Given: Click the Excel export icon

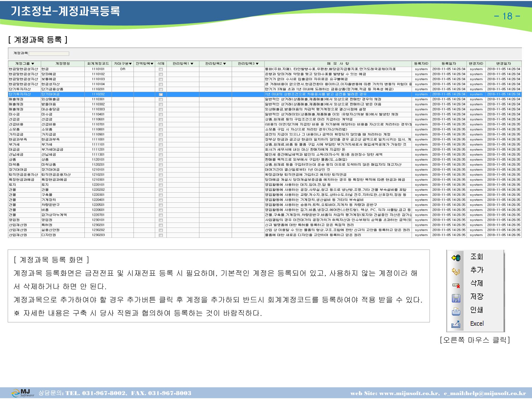Looking at the screenshot, I should 456,324.
